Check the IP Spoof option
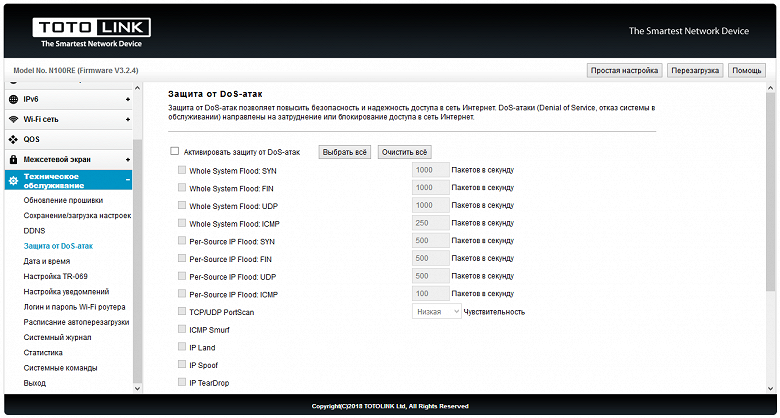This screenshot has height=418, width=780. (x=181, y=365)
